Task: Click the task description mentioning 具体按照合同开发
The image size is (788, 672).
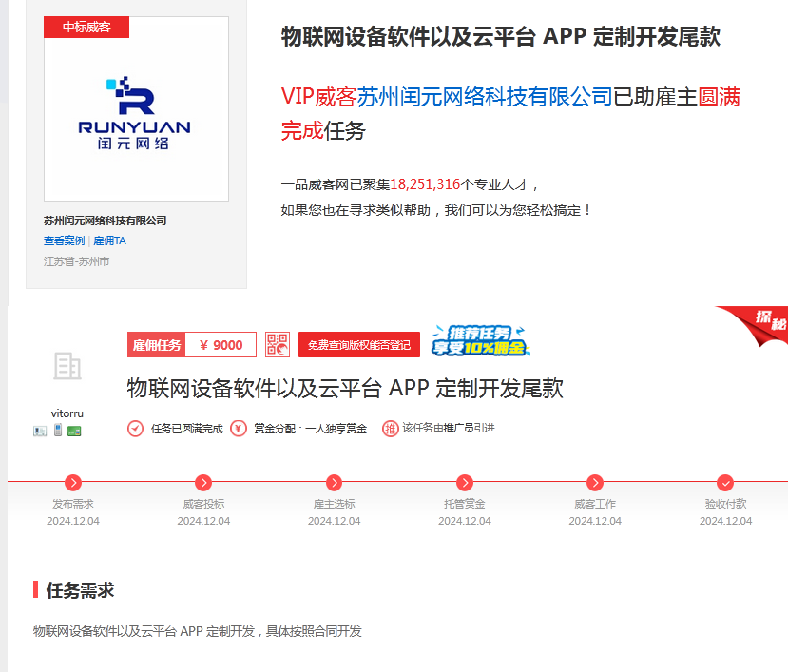Action: [198, 631]
